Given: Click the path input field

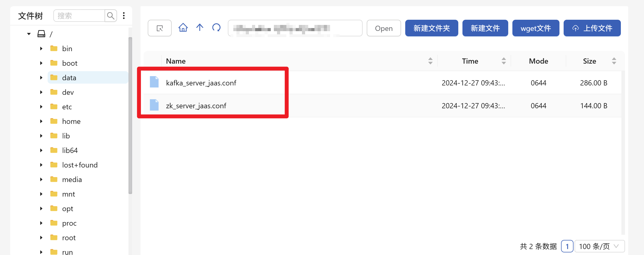Looking at the screenshot, I should (x=295, y=28).
